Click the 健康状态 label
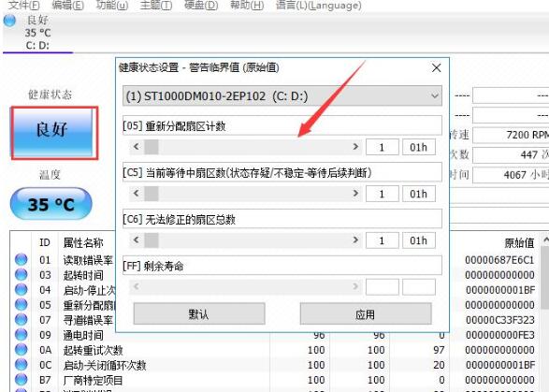Image resolution: width=549 pixels, height=392 pixels. [50, 94]
